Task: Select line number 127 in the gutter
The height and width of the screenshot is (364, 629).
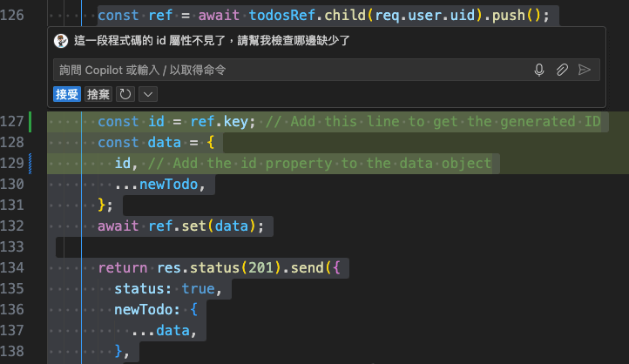Action: point(13,122)
